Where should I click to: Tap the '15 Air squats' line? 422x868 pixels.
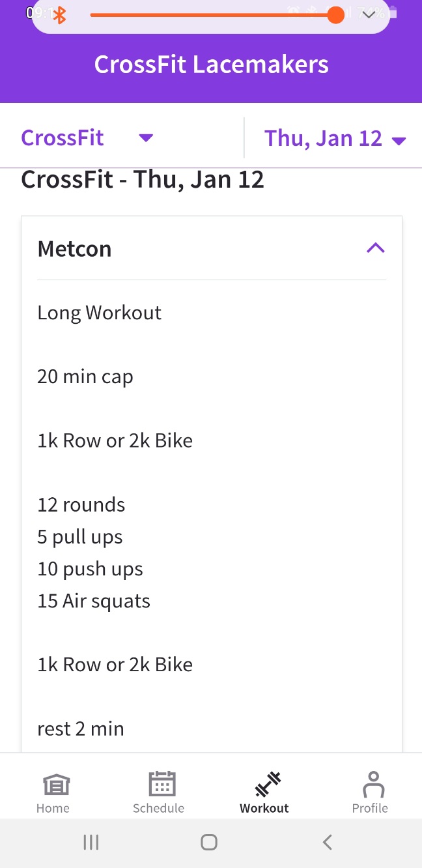94,601
